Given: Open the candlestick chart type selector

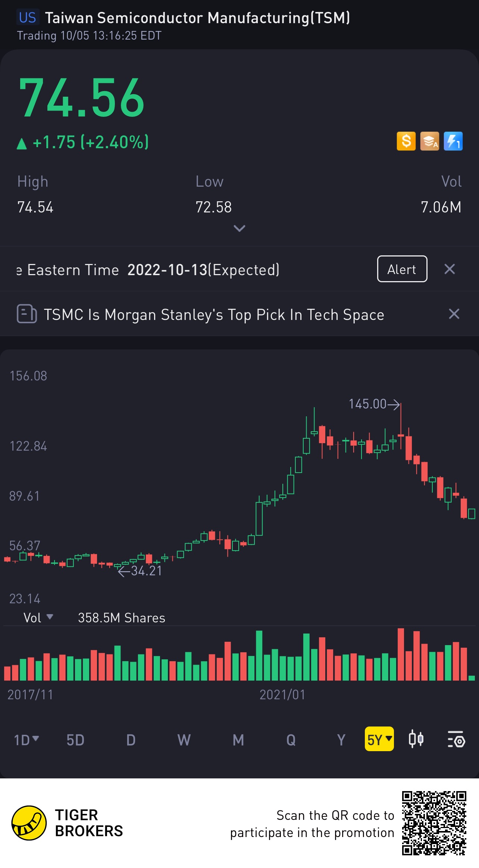Looking at the screenshot, I should pos(416,739).
